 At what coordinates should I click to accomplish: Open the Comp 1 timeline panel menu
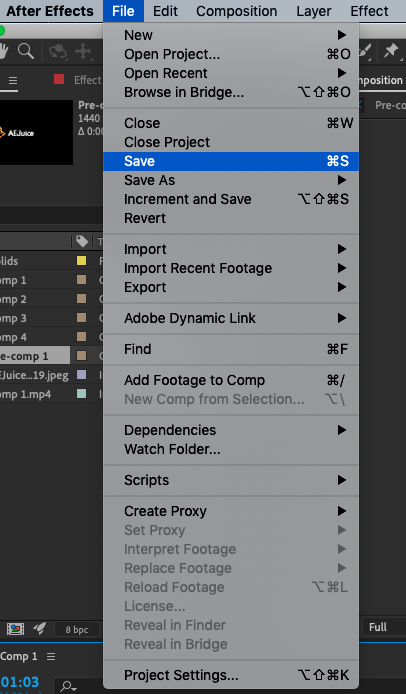coord(51,656)
